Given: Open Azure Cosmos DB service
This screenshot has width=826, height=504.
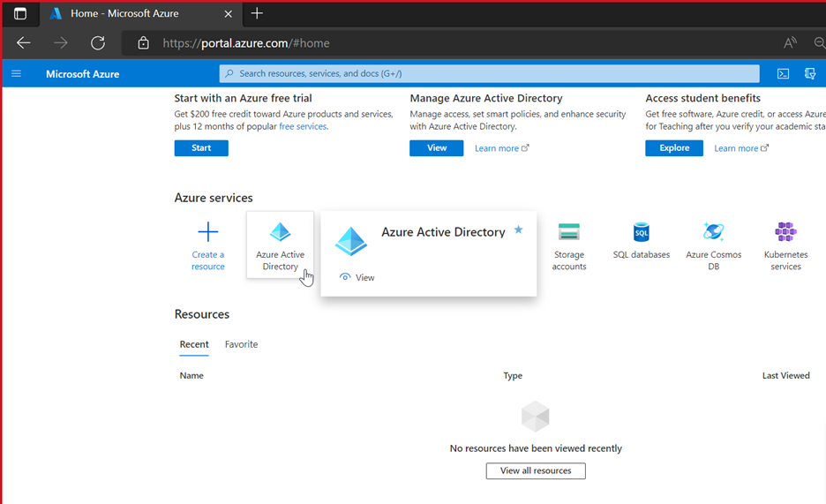Looking at the screenshot, I should (x=713, y=246).
